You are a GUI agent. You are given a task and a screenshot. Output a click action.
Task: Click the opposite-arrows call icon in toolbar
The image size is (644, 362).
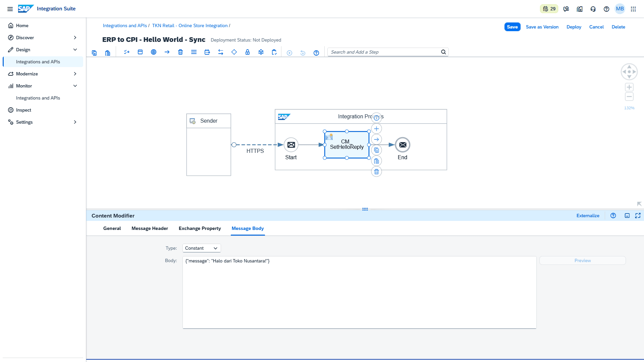(221, 52)
